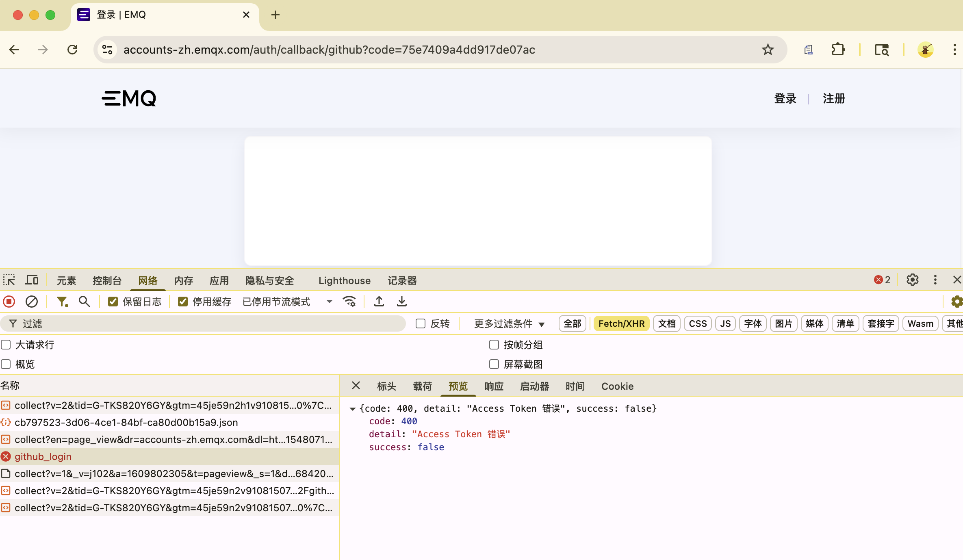Toggle the device toolbar icon
Screen dimensions: 963x560
click(x=32, y=280)
